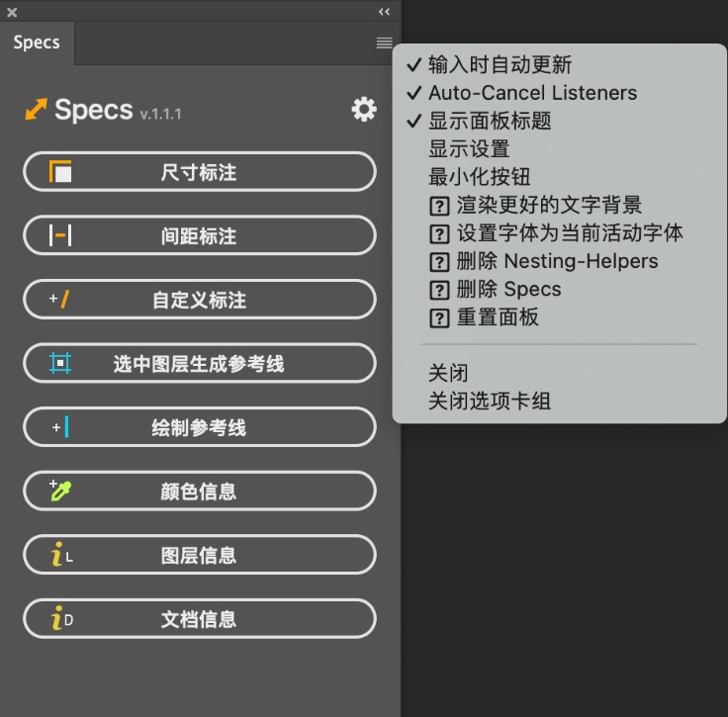The image size is (728, 717).
Task: Choose 设置字体为当前活动字体 menu item
Action: [559, 233]
